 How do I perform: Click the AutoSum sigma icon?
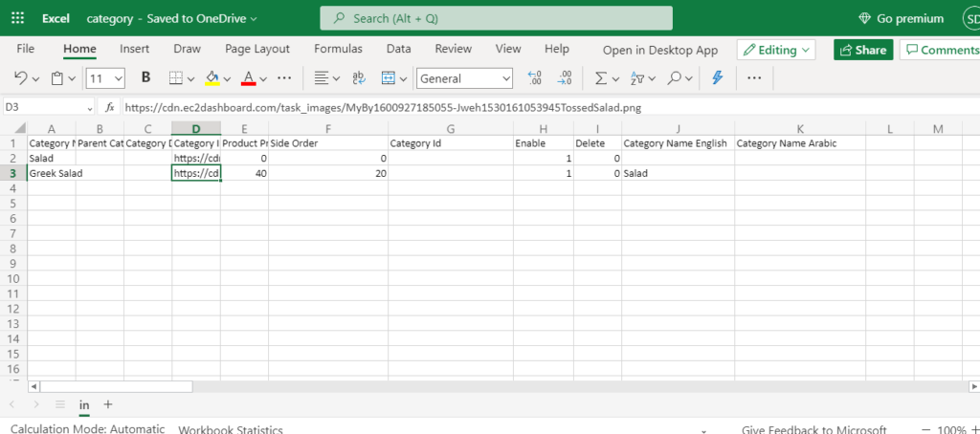click(x=600, y=78)
